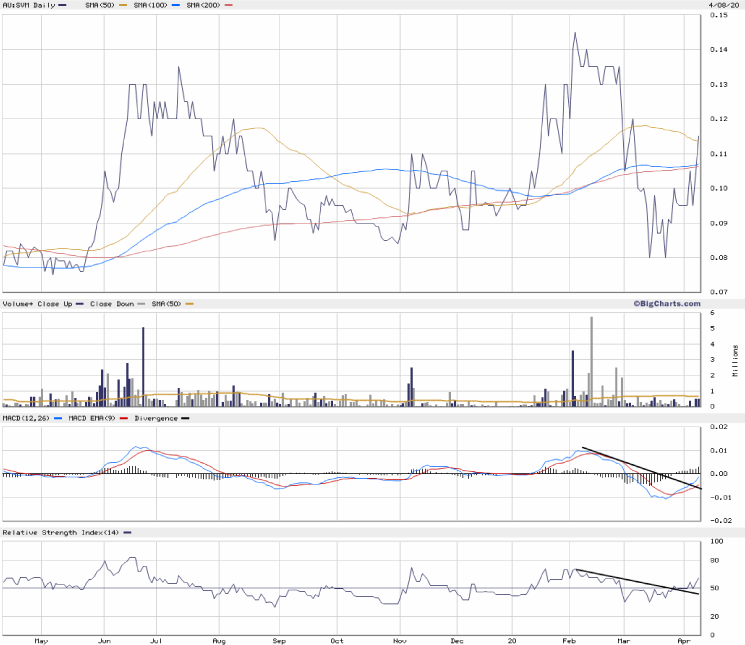The image size is (745, 645).
Task: Click the Relative Strength Index(14) label
Action: [60, 532]
